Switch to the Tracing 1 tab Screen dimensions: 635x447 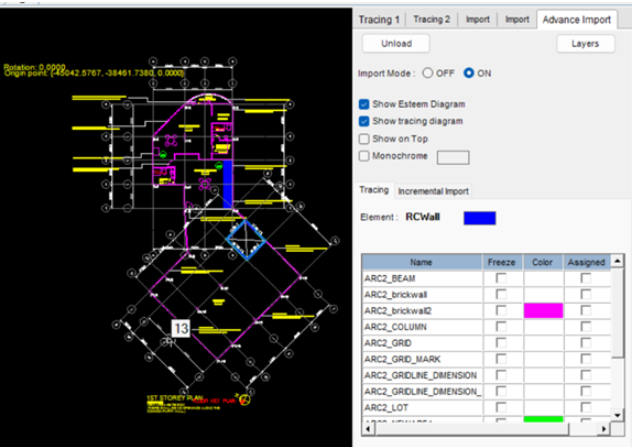pyautogui.click(x=379, y=19)
